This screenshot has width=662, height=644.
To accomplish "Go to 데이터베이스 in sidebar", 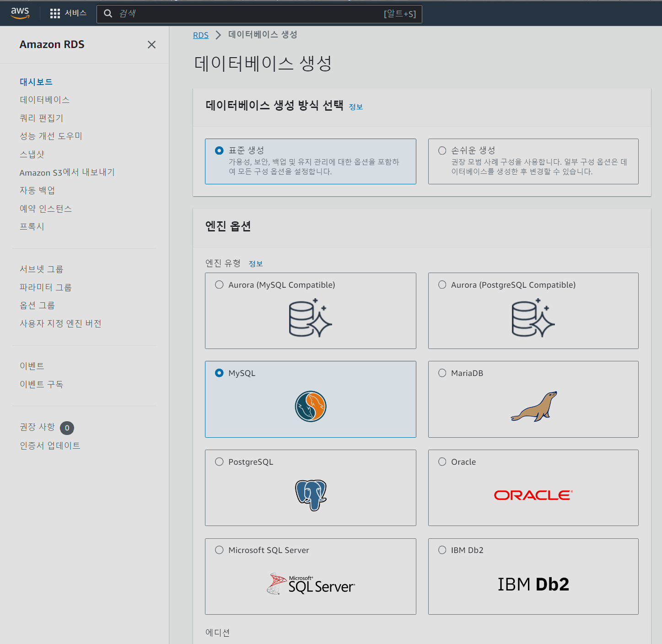I will point(44,100).
